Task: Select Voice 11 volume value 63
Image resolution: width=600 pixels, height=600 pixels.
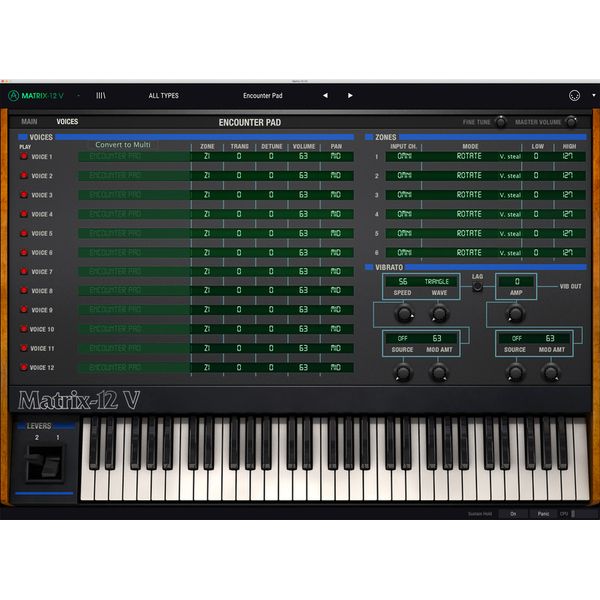Action: [303, 348]
